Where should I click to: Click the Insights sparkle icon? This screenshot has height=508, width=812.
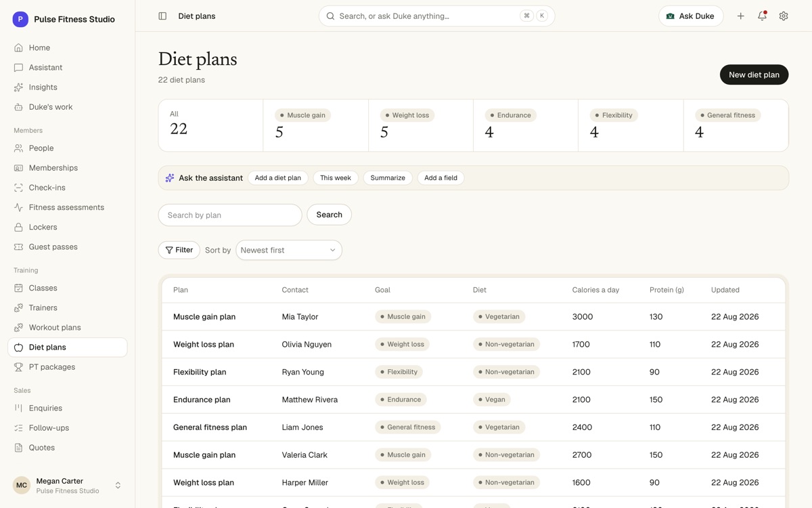[x=18, y=87]
